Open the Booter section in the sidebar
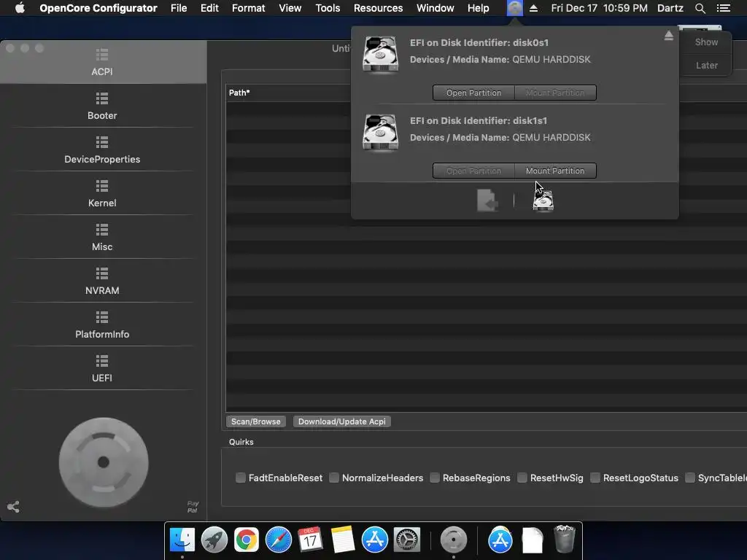Viewport: 747px width, 560px height. (102, 106)
